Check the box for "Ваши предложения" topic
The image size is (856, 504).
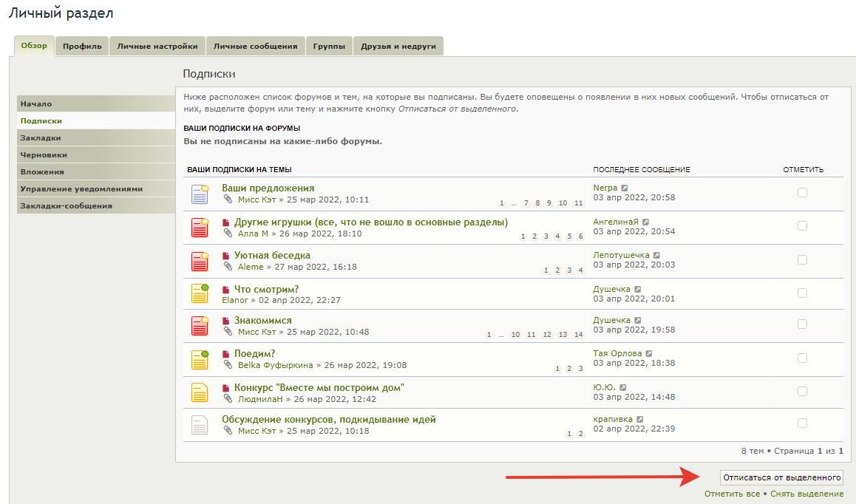(x=802, y=193)
